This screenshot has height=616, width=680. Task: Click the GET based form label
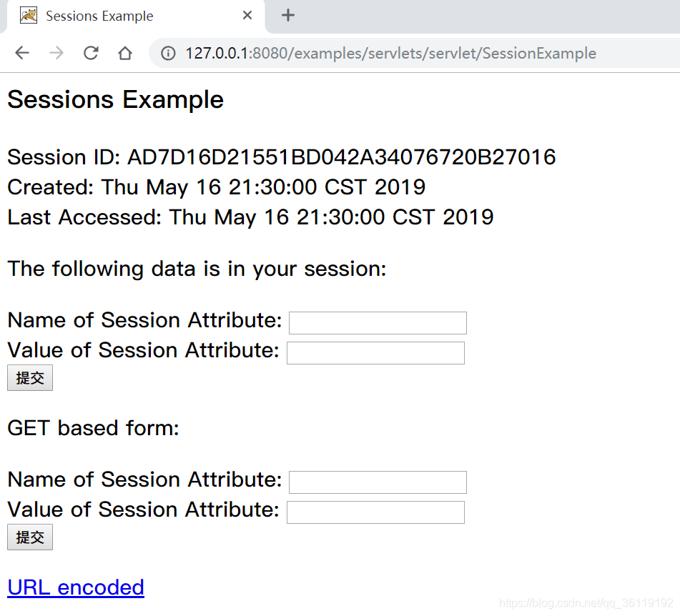pyautogui.click(x=93, y=428)
